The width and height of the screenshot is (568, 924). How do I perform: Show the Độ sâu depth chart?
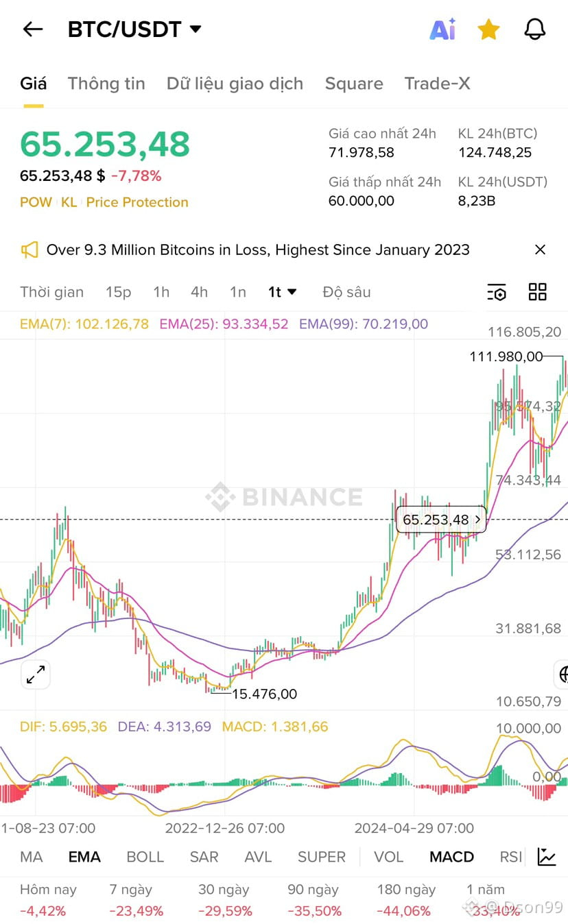tap(346, 292)
